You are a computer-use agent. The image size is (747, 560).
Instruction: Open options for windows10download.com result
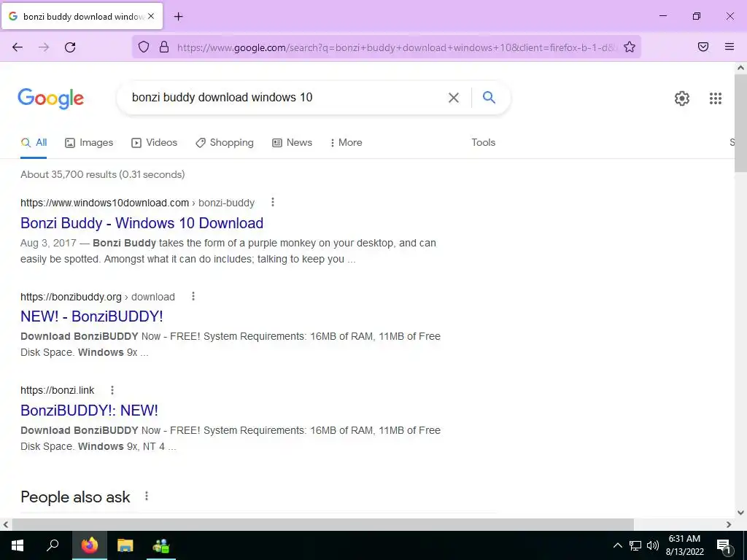click(273, 203)
